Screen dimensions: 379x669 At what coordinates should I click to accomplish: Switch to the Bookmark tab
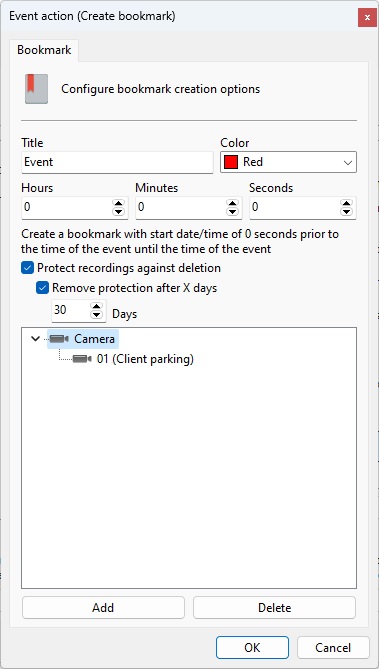tap(44, 50)
